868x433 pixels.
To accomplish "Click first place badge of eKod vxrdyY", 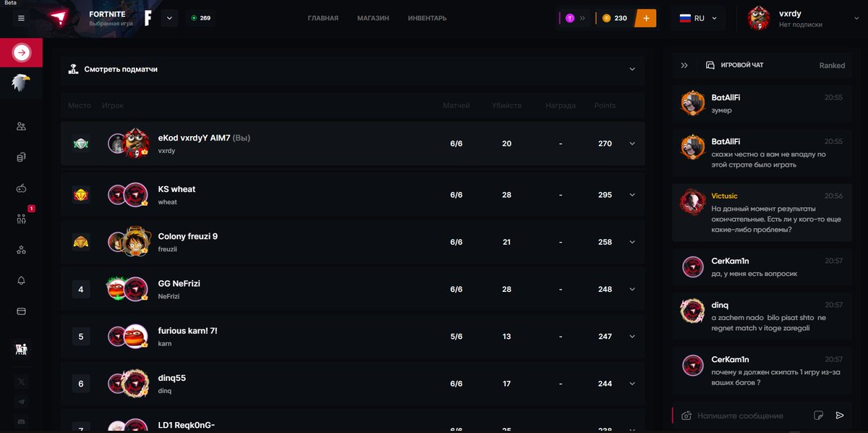I will [81, 144].
